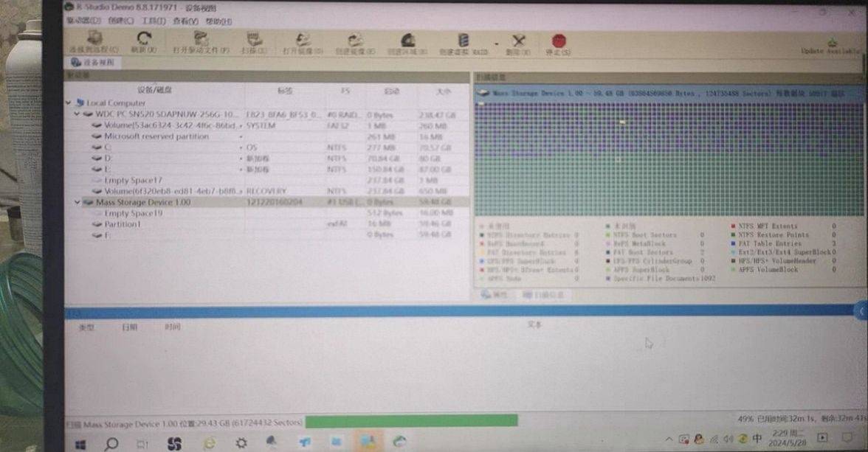Select the Device View tab
868x452 pixels.
point(93,63)
